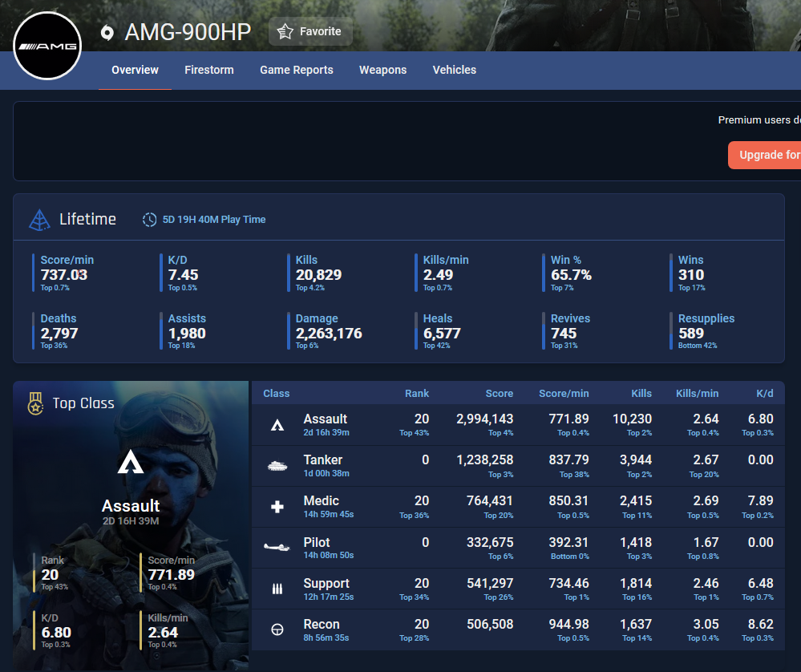
Task: Click the Wins value 310
Action: (x=691, y=275)
